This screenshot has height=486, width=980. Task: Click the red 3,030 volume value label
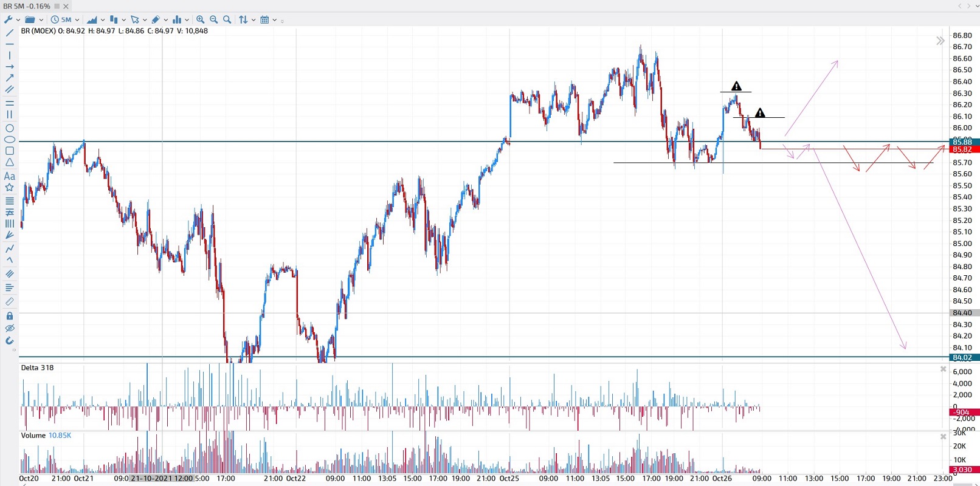[964, 470]
